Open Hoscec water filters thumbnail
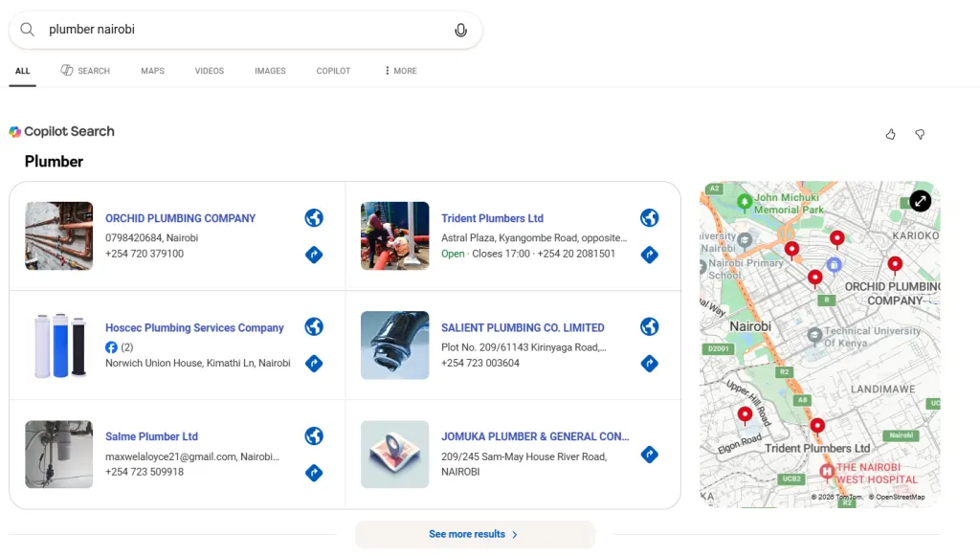Viewport: 980px width, 556px height. [58, 345]
